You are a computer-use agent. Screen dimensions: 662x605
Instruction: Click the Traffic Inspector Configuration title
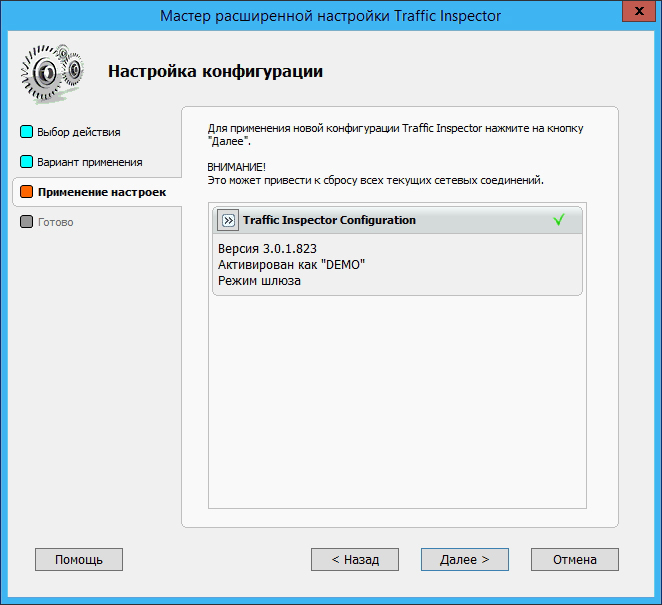(x=329, y=220)
